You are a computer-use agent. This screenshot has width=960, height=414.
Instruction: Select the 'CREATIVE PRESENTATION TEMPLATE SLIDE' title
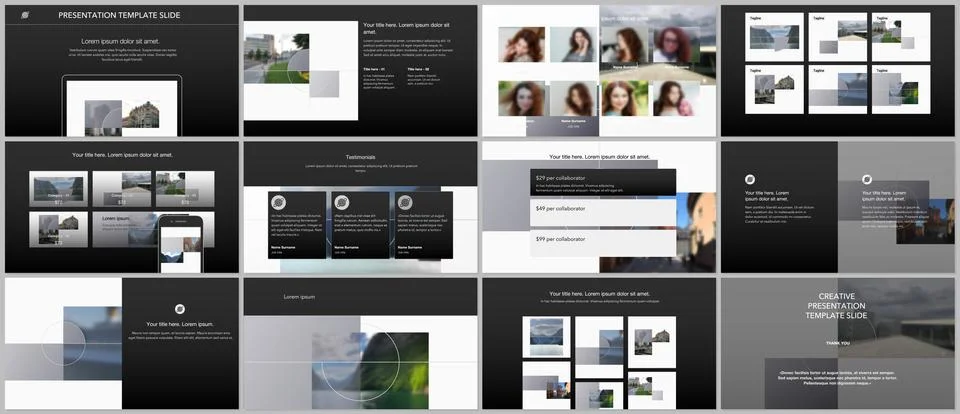click(837, 306)
